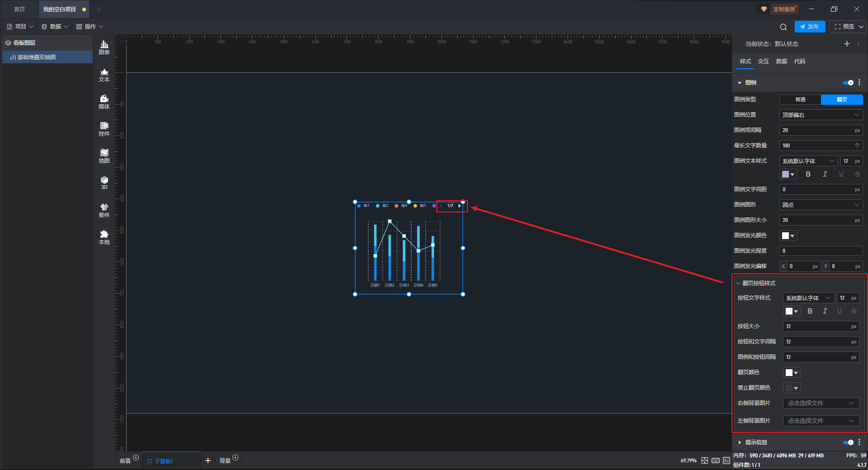Image resolution: width=868 pixels, height=470 pixels.
Task: Open the 翻页颜色 color swatch
Action: tap(792, 373)
